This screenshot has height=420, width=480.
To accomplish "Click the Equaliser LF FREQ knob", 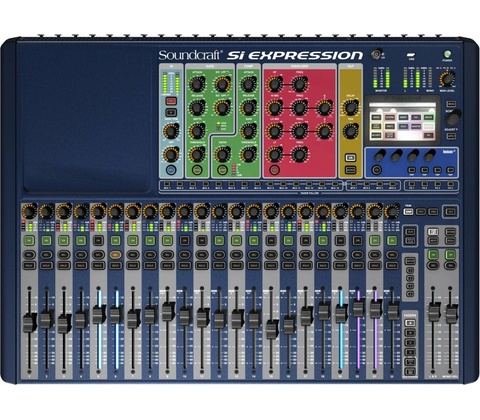I will click(x=300, y=154).
